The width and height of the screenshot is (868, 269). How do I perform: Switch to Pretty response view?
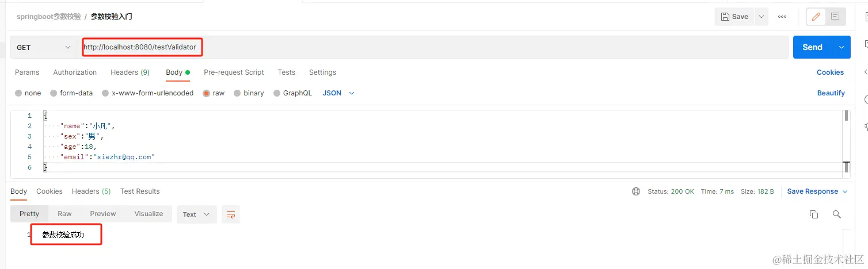[29, 214]
